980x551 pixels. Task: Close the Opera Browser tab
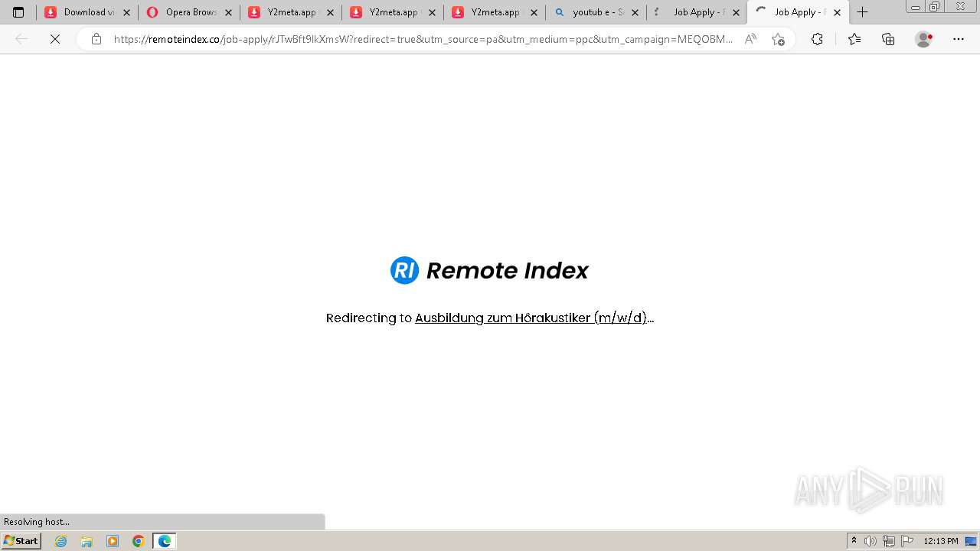coord(228,12)
